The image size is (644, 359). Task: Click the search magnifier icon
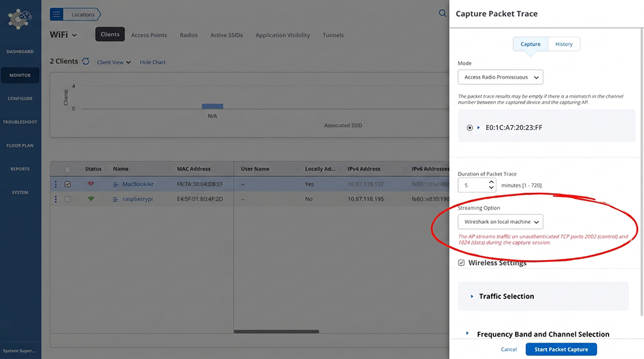point(442,13)
